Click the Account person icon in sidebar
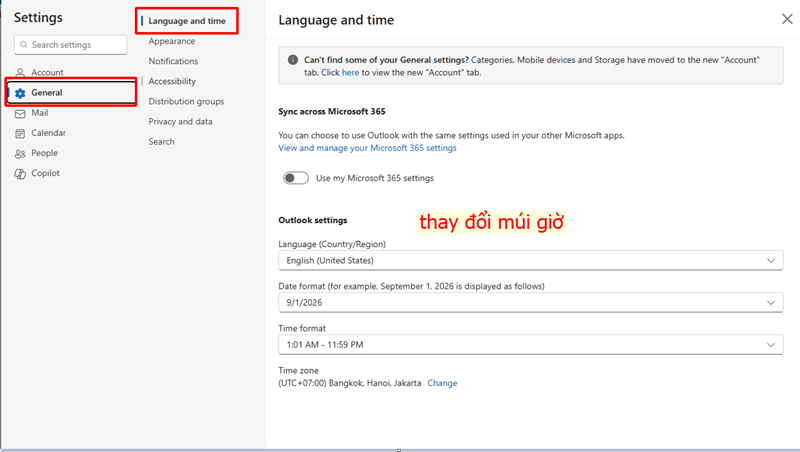The image size is (800, 452). [20, 73]
